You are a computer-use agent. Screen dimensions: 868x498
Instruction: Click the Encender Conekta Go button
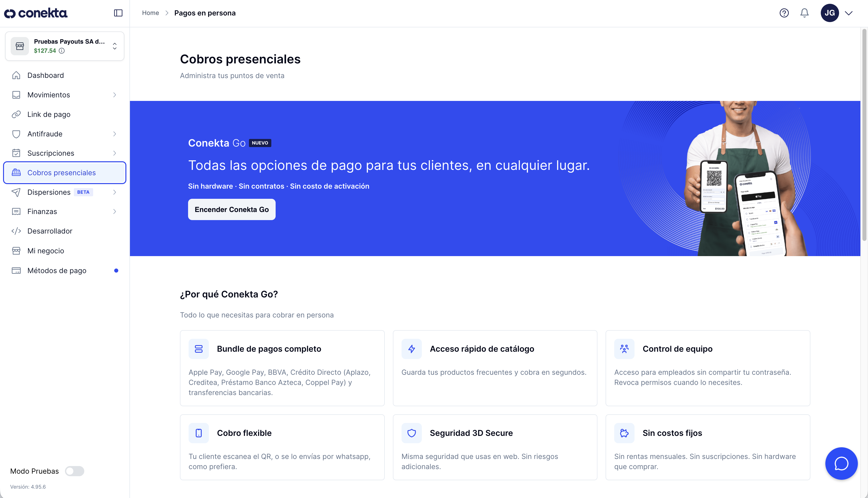232,209
